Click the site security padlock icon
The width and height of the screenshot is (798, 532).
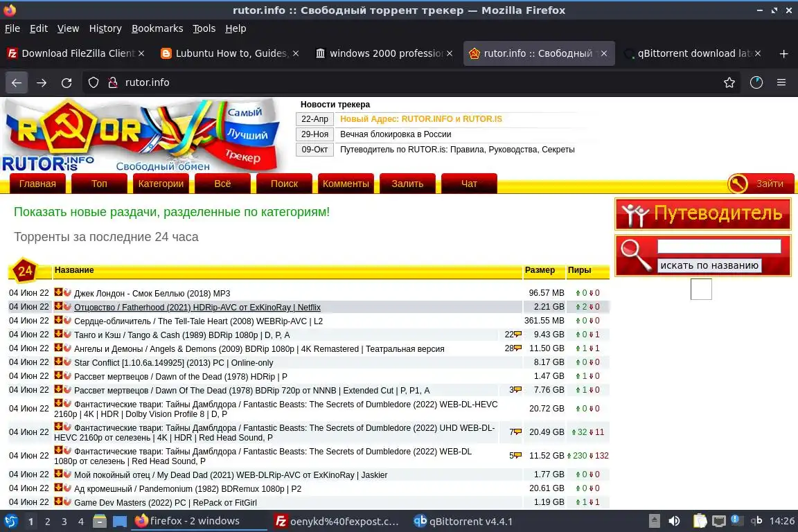(x=113, y=82)
